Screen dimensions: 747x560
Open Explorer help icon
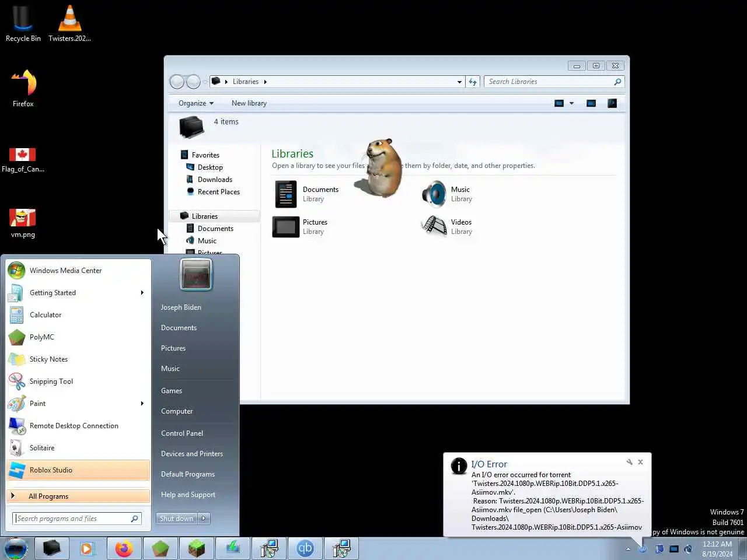point(612,103)
